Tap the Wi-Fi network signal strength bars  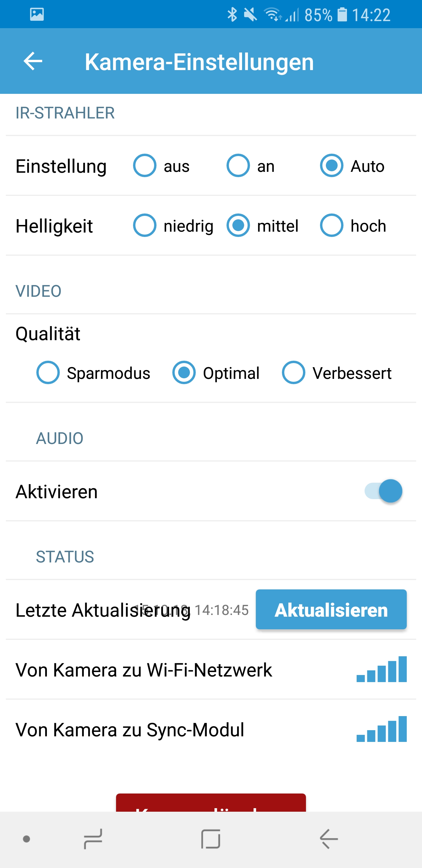coord(381,669)
